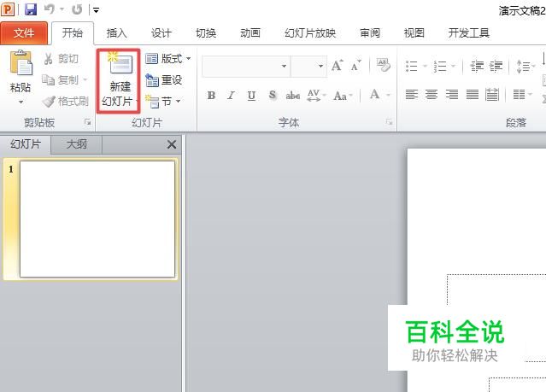Click the New Slide (新建幻灯片) icon
Image resolution: width=546 pixels, height=392 pixels.
click(x=119, y=63)
